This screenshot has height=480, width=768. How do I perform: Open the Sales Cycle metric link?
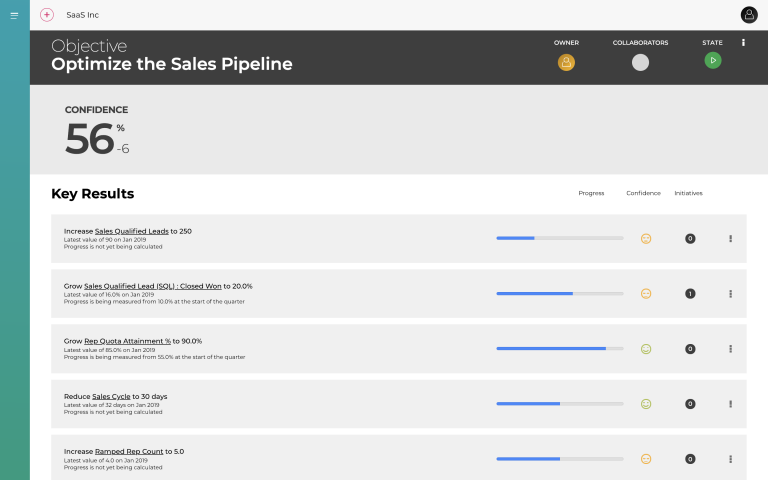click(x=111, y=396)
